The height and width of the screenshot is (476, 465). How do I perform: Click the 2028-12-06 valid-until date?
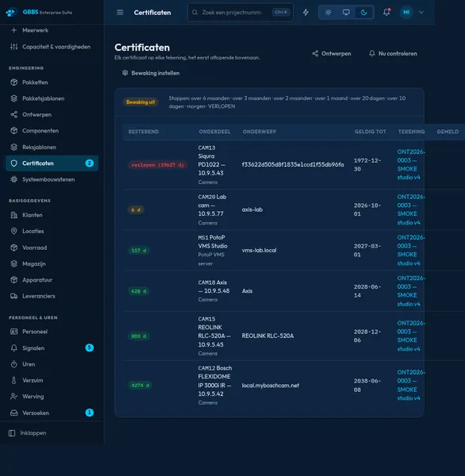[367, 336]
